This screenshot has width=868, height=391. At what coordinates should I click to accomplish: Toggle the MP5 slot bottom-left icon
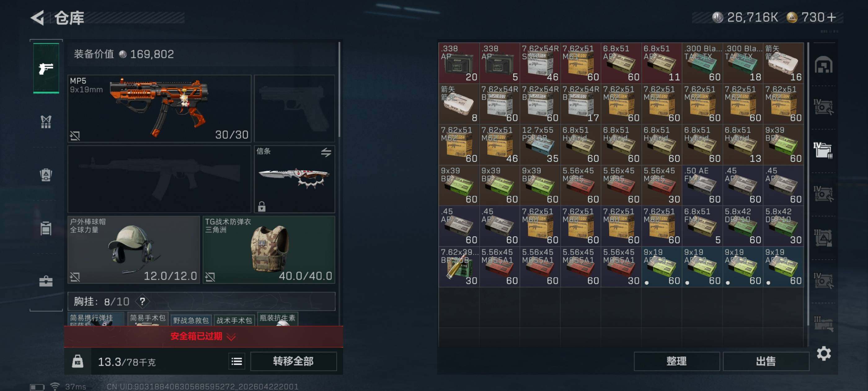75,136
